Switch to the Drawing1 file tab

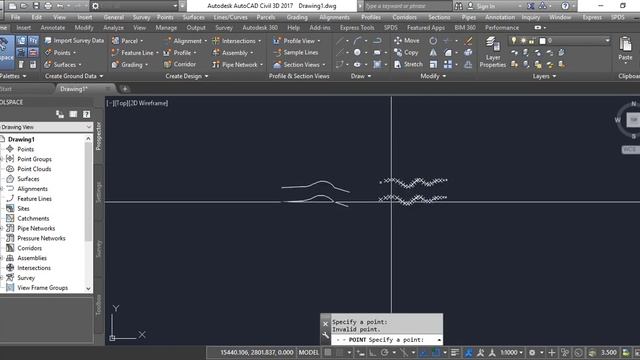point(74,89)
